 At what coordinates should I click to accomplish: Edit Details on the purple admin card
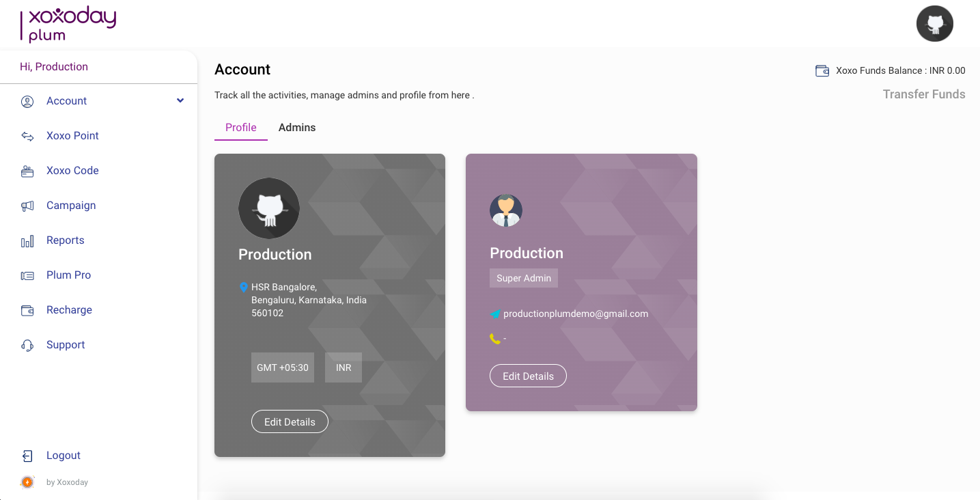(x=528, y=376)
